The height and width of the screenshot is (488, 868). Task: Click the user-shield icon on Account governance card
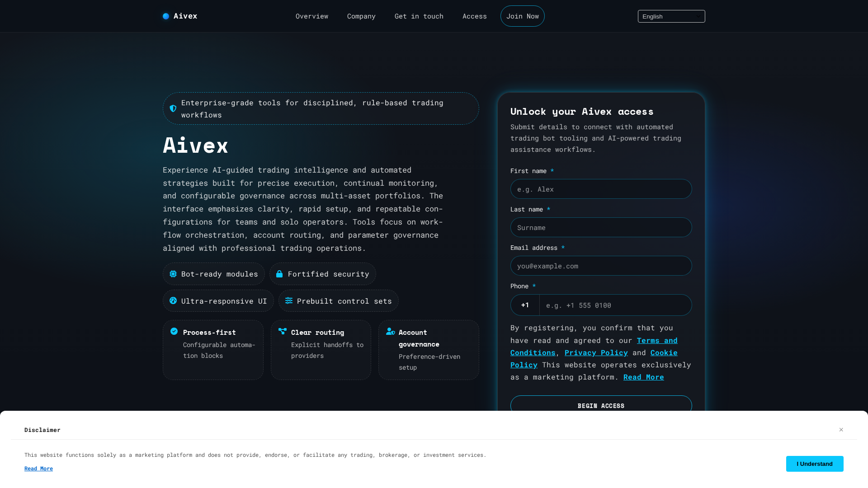(x=391, y=331)
